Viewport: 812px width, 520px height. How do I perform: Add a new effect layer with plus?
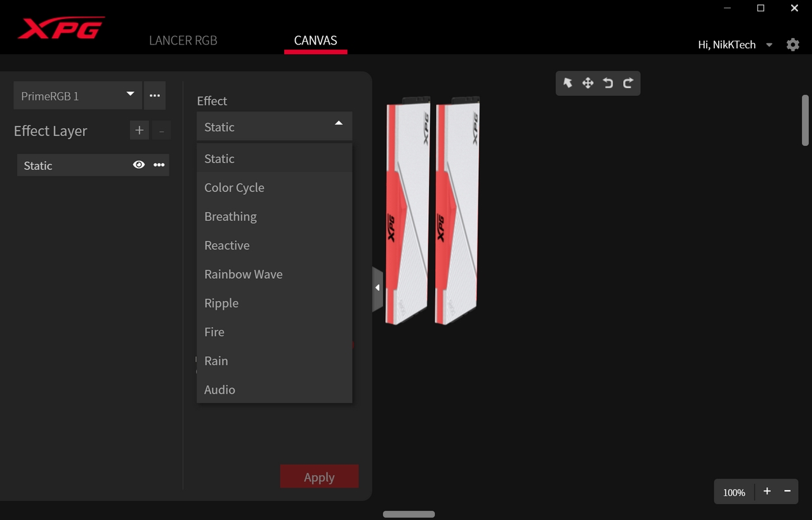click(x=140, y=130)
